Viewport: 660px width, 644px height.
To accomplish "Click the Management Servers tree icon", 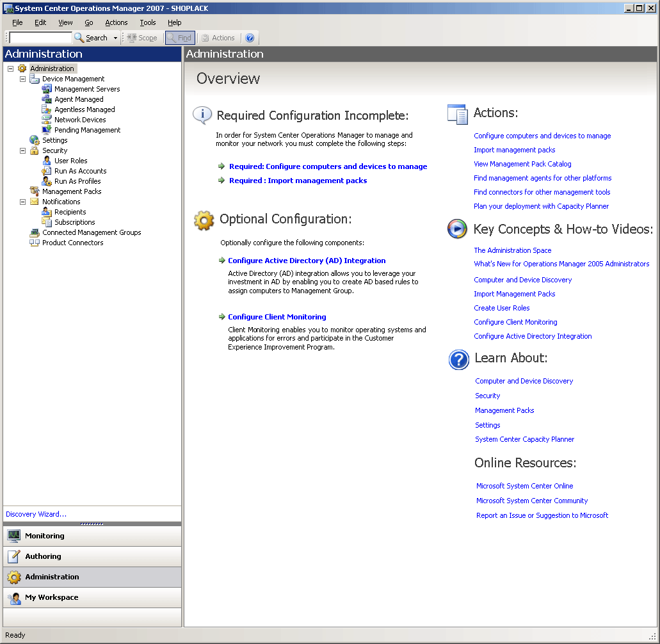I will (x=46, y=89).
